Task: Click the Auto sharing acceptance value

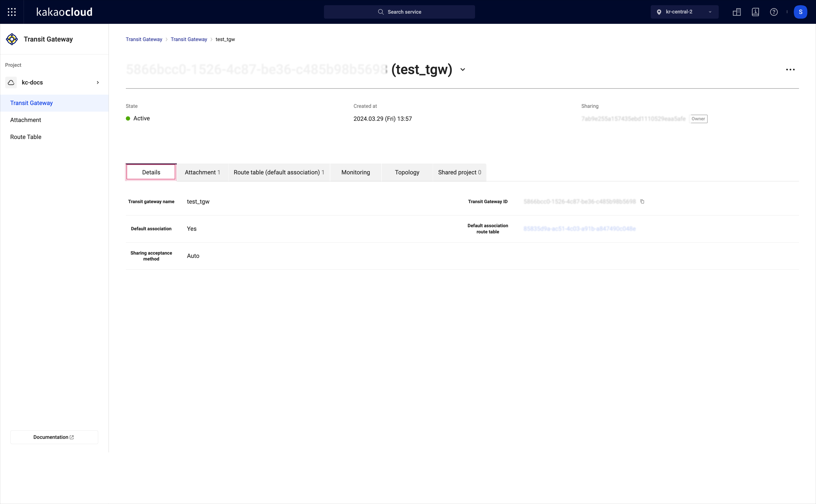Action: 193,256
